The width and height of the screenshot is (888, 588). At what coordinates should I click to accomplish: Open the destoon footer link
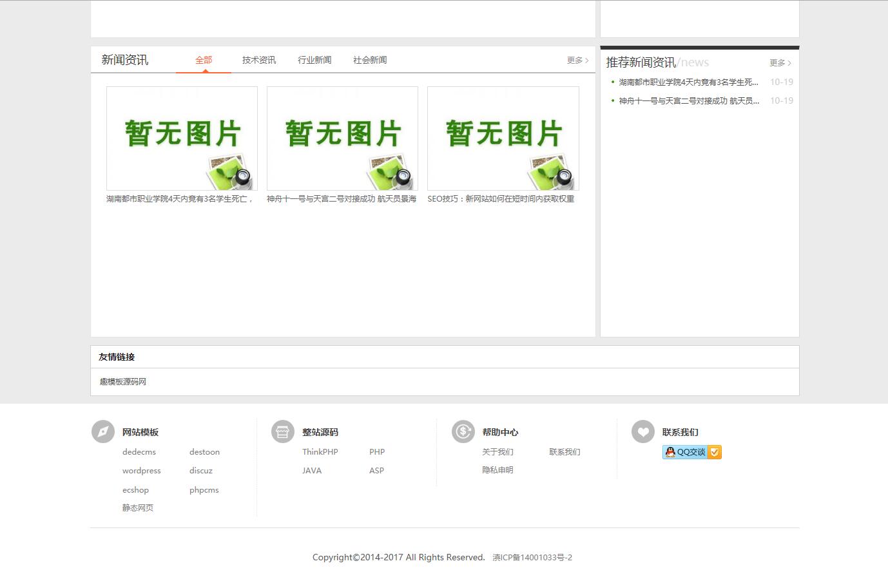coord(204,452)
